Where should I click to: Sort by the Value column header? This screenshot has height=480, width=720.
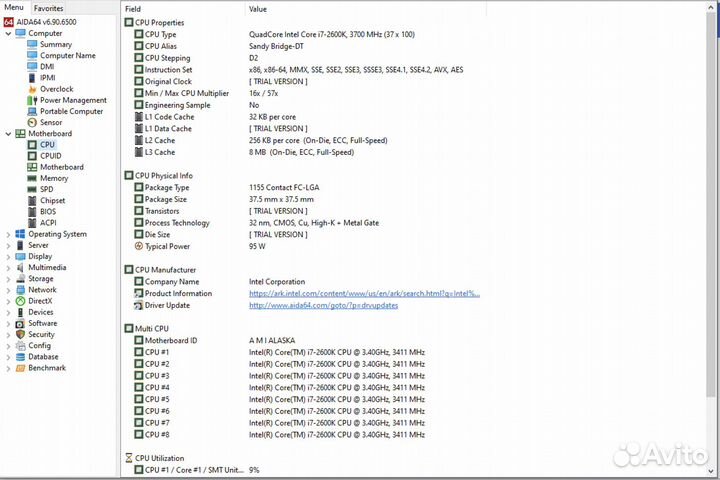coord(366,9)
